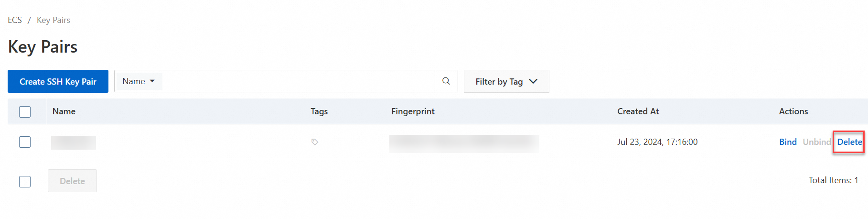Viewport: 868px width, 219px height.
Task: Expand the Filter by Tag dropdown
Action: 506,81
